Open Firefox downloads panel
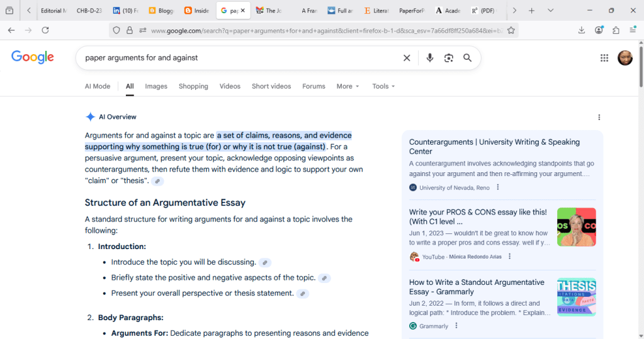644x339 pixels. point(582,30)
